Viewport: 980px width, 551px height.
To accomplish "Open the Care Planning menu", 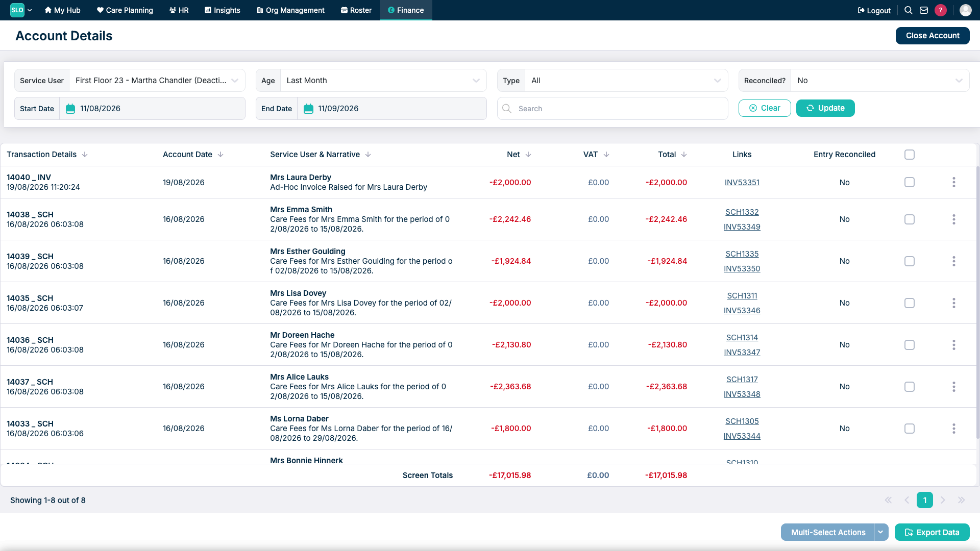I will click(125, 10).
